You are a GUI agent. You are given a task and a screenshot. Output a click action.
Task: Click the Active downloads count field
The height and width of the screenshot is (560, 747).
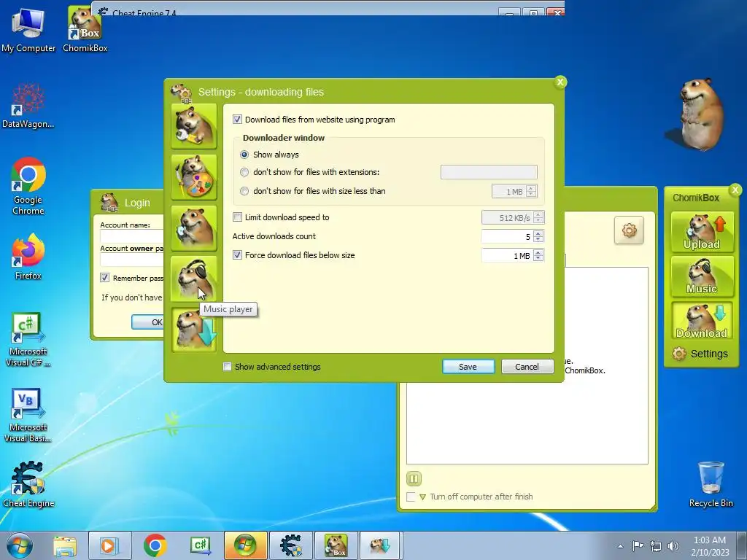click(508, 237)
